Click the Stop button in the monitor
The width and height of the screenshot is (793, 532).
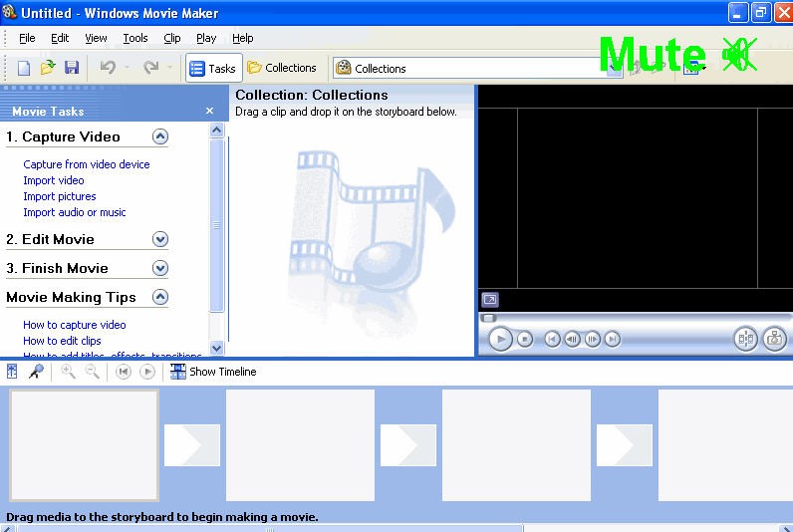point(525,339)
